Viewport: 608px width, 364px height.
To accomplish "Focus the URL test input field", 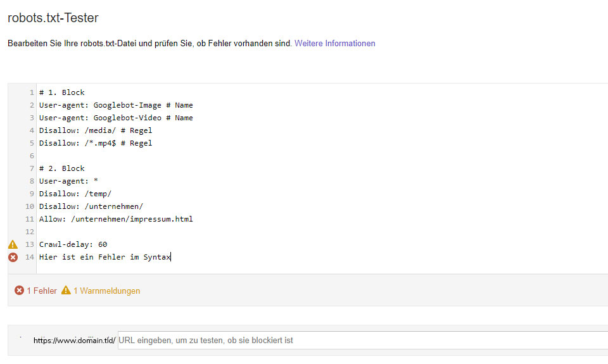I will 363,341.
